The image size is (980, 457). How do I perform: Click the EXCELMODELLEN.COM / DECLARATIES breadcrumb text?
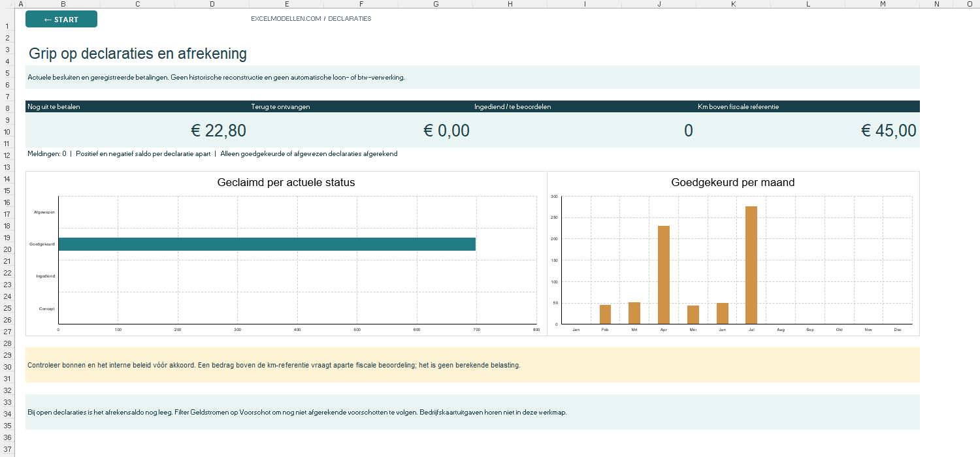(x=311, y=19)
